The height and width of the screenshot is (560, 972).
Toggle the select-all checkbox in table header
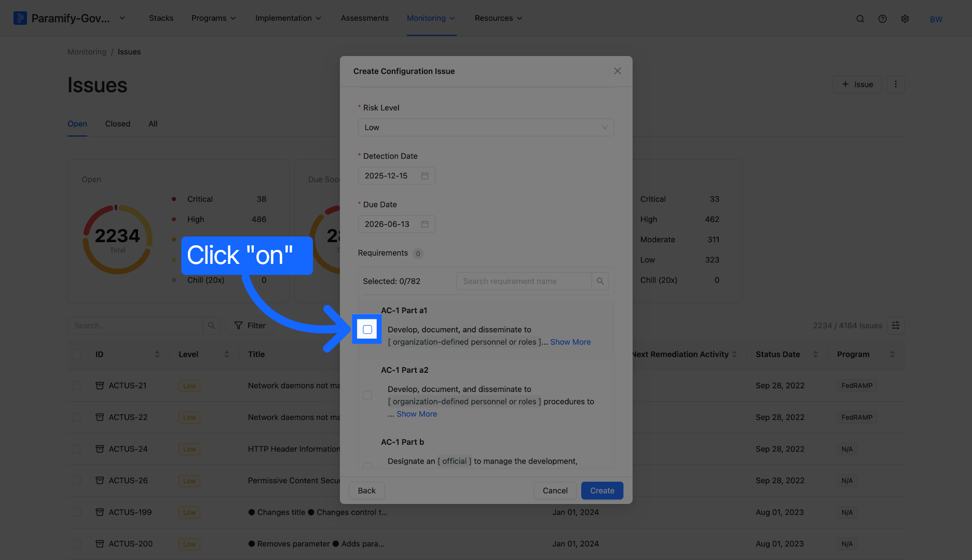(77, 354)
